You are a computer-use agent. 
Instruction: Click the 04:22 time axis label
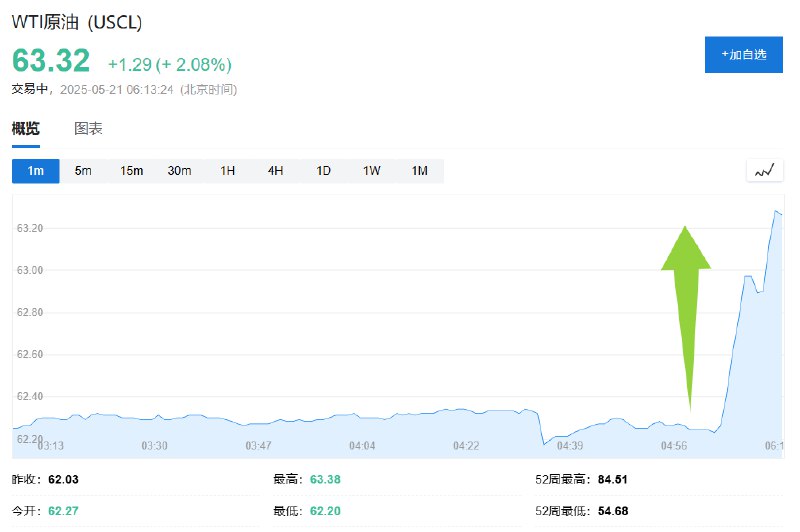coord(466,446)
